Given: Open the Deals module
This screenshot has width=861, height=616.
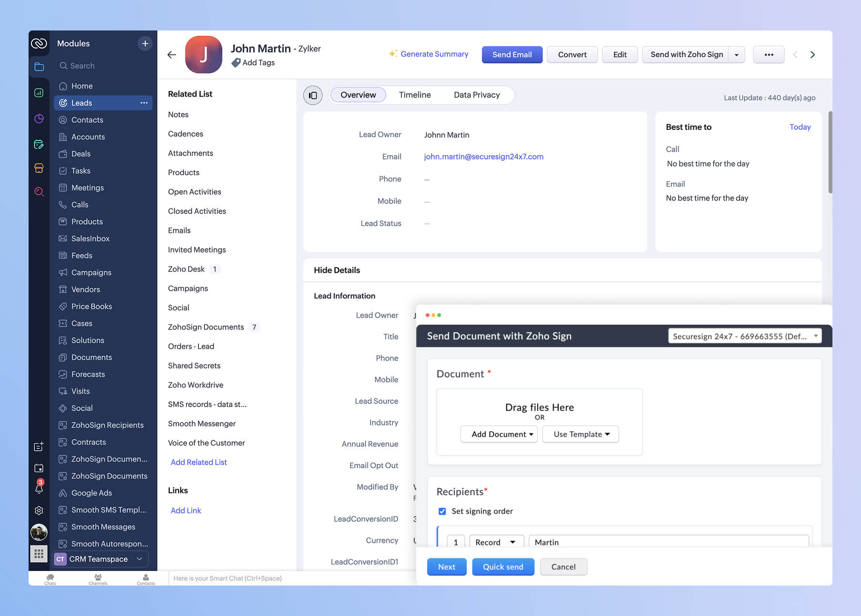Looking at the screenshot, I should click(x=103, y=154).
